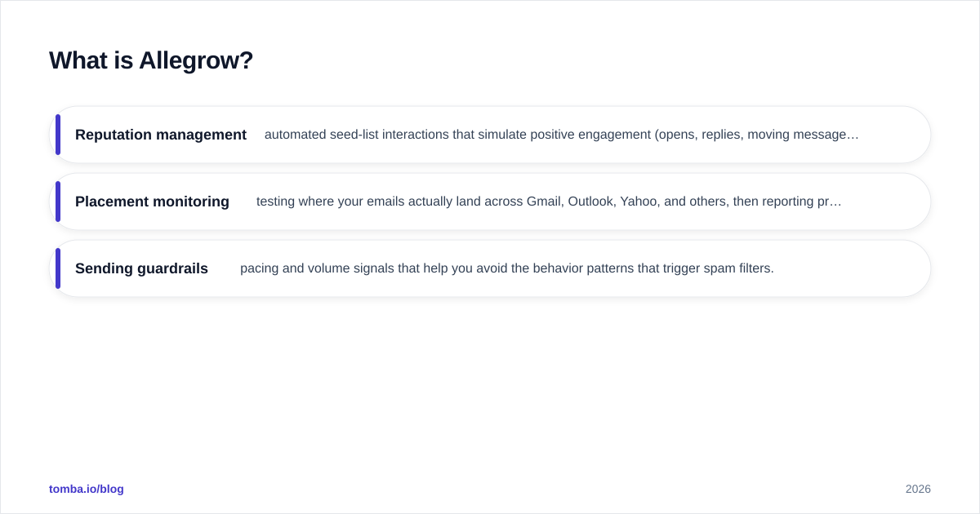Click the truncated ellipsis in Placement monitoring row
Screen dimensions: 980x514
[x=836, y=202]
